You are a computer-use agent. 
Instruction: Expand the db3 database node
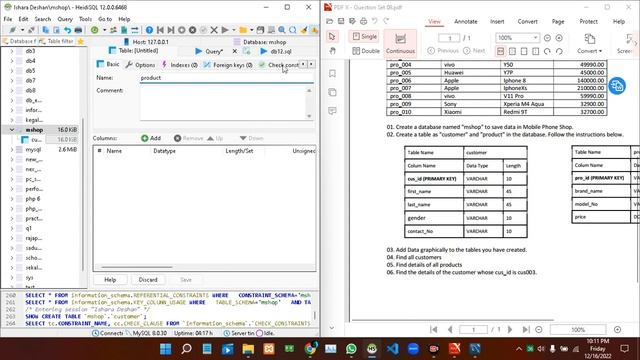click(x=12, y=51)
